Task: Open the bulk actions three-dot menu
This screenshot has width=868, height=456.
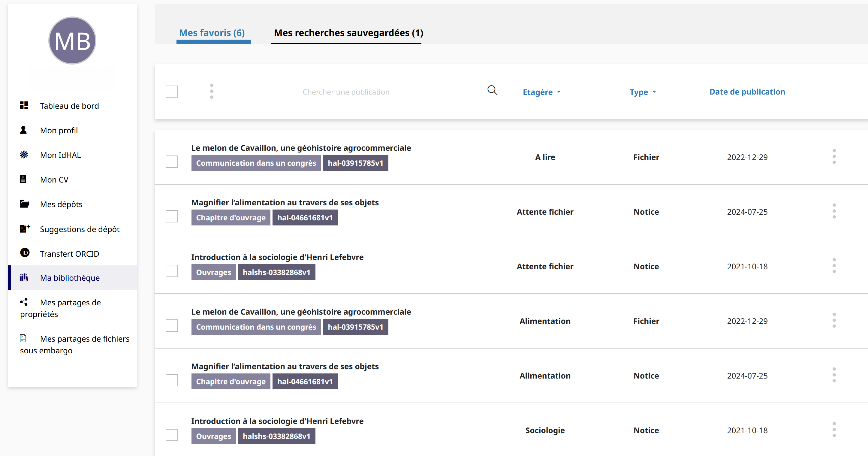Action: tap(212, 91)
